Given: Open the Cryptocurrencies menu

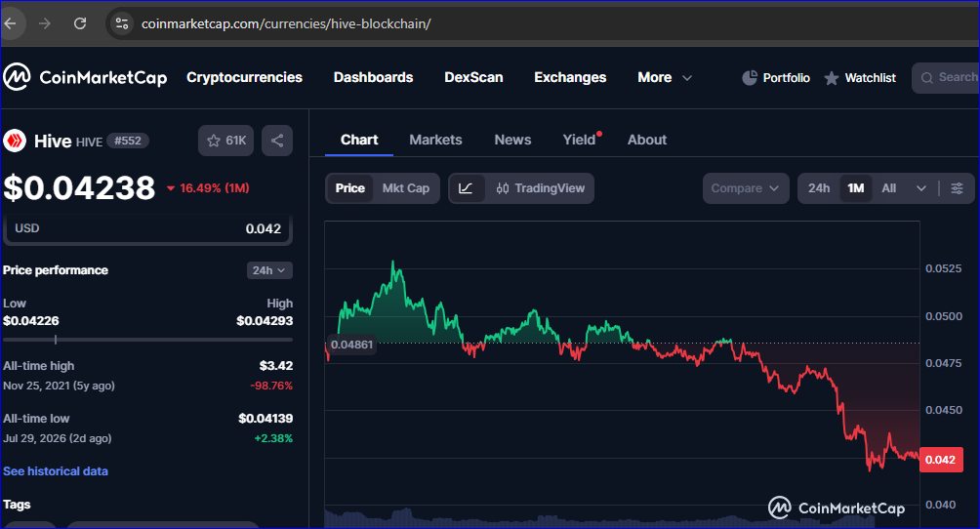Looking at the screenshot, I should [244, 77].
